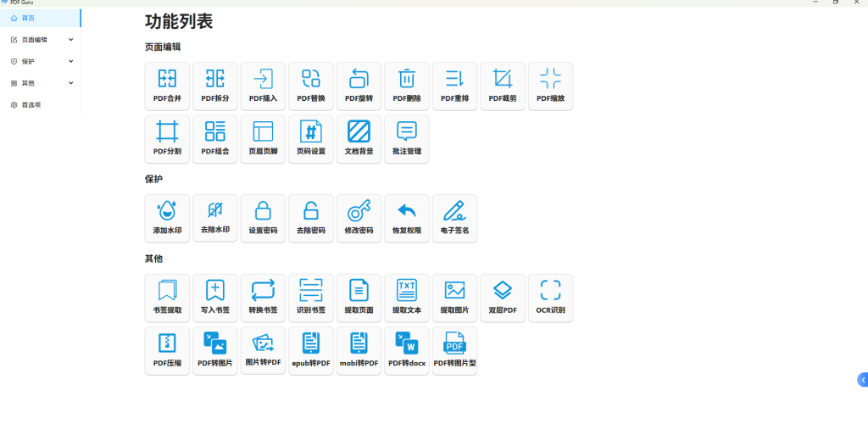Open the PDF裁剪 crop tool

(503, 85)
